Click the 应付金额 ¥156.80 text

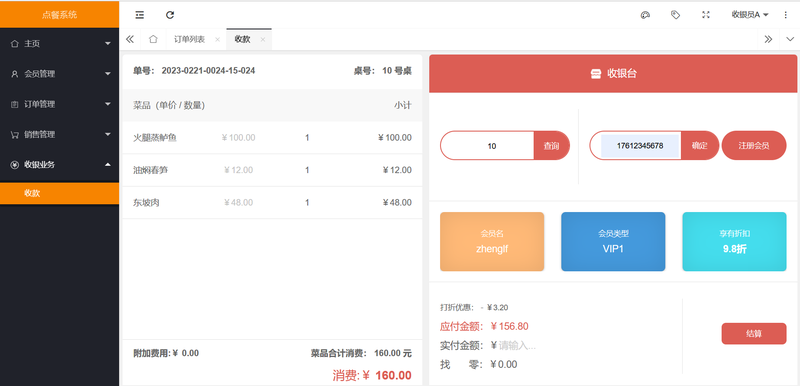point(484,326)
